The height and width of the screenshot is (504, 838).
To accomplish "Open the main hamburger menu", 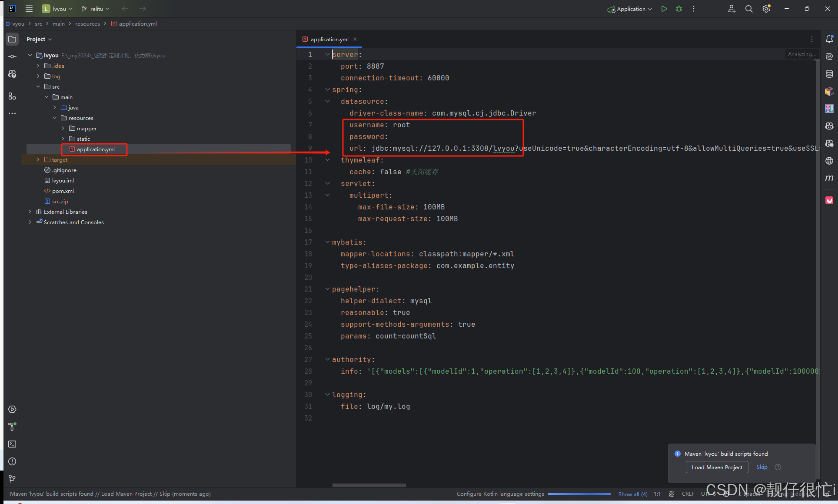I will tap(29, 9).
